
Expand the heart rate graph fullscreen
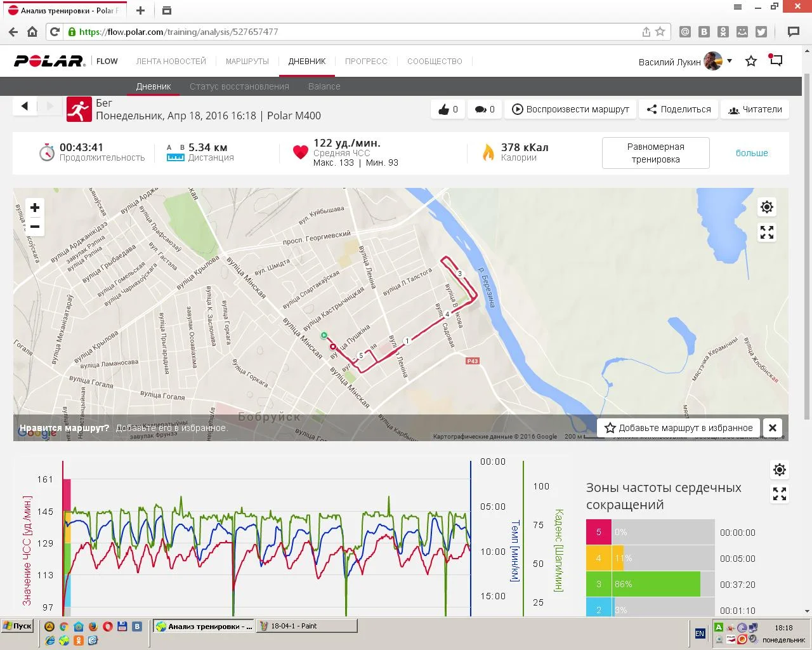(780, 494)
